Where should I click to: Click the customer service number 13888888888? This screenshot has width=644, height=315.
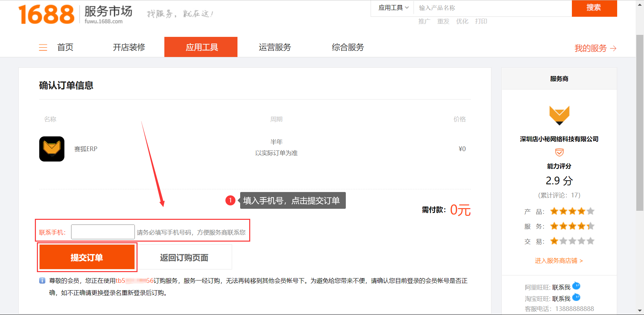[575, 309]
